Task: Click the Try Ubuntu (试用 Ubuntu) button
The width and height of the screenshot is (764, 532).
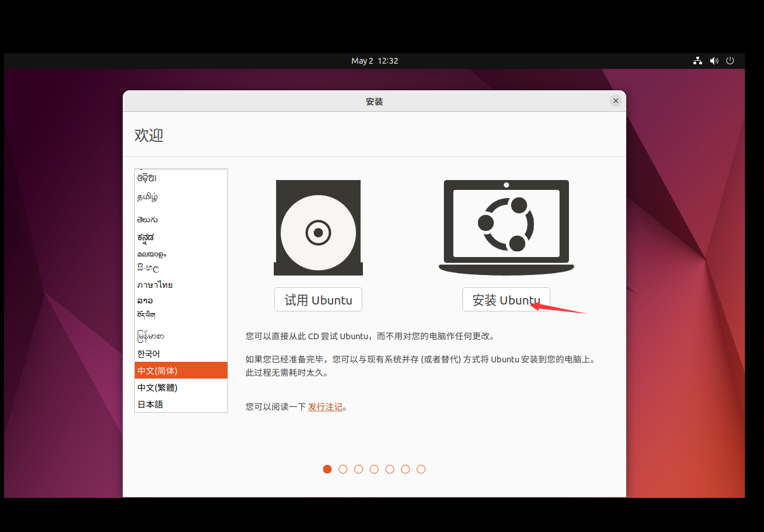Action: tap(318, 300)
